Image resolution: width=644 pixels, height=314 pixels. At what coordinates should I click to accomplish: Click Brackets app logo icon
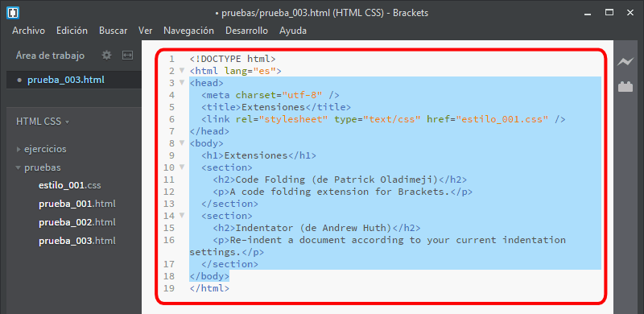point(13,13)
